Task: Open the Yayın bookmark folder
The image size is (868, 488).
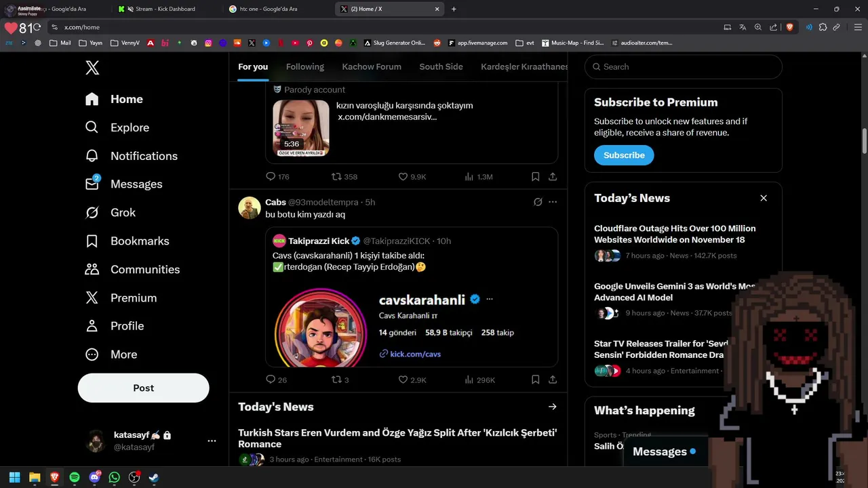Action: [x=90, y=43]
